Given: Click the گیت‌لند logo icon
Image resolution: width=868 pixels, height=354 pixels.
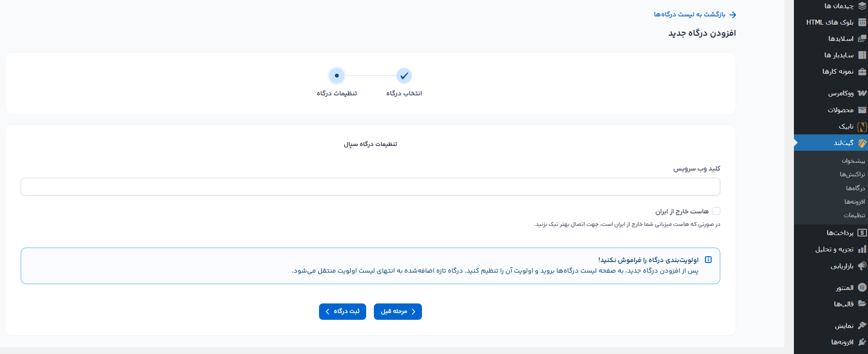Looking at the screenshot, I should click(x=862, y=143).
